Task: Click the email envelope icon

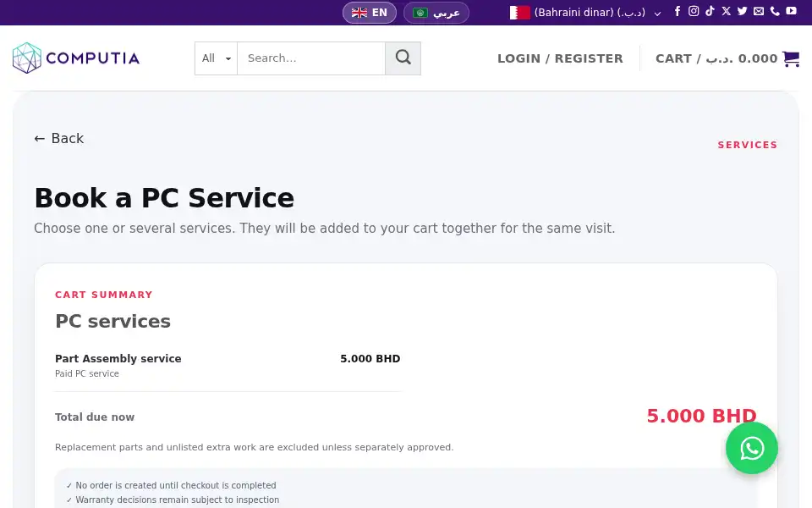Action: coord(759,11)
